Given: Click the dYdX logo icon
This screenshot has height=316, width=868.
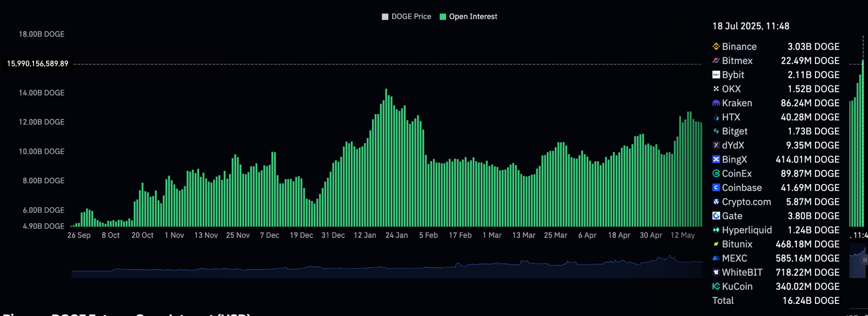Looking at the screenshot, I should 716,145.
